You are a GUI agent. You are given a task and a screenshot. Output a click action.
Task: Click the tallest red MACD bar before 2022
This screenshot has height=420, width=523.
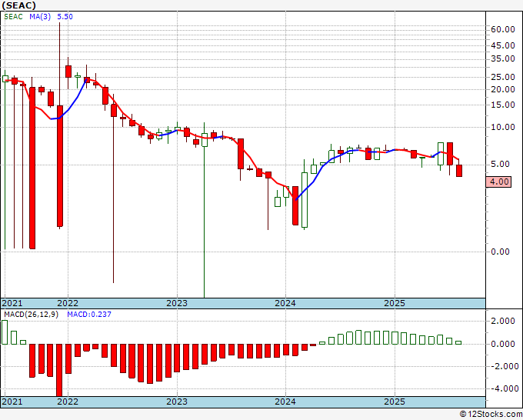[x=59, y=370]
